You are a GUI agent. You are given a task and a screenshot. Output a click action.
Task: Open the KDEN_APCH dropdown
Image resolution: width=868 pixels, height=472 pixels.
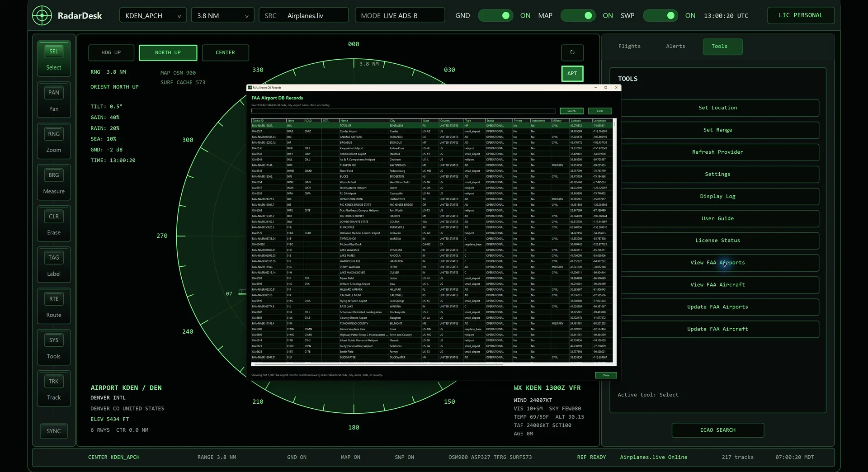(153, 15)
